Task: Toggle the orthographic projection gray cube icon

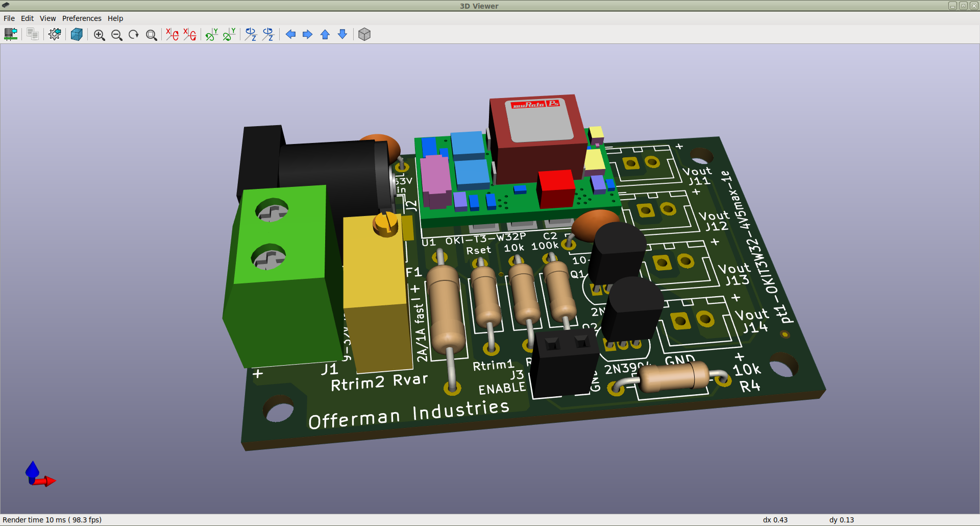Action: [364, 34]
